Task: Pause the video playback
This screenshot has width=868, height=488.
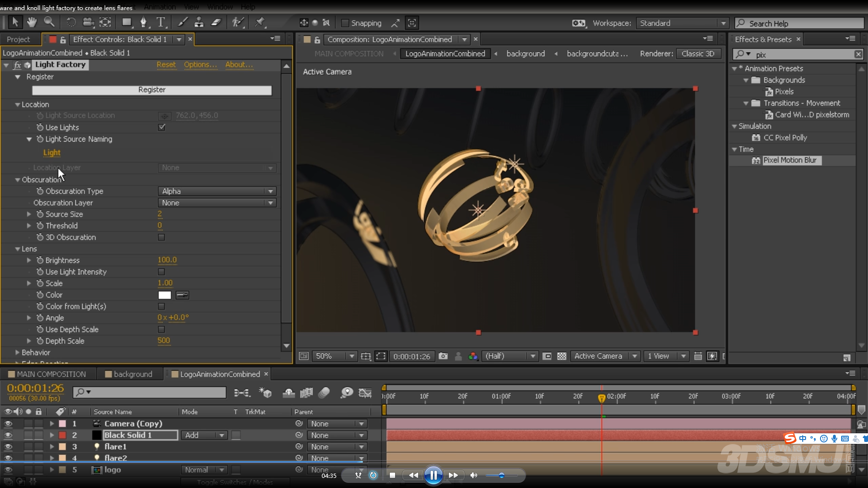Action: click(x=434, y=475)
